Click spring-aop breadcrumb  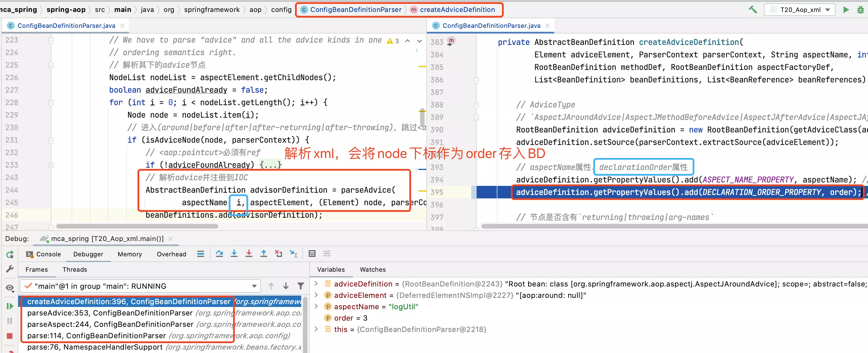[x=66, y=9]
